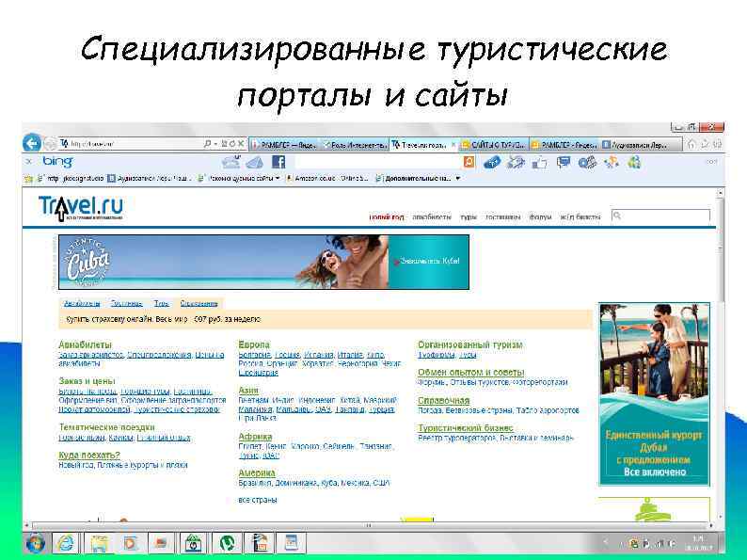
Task: Open Internet Explorer from the taskbar
Action: (66, 543)
